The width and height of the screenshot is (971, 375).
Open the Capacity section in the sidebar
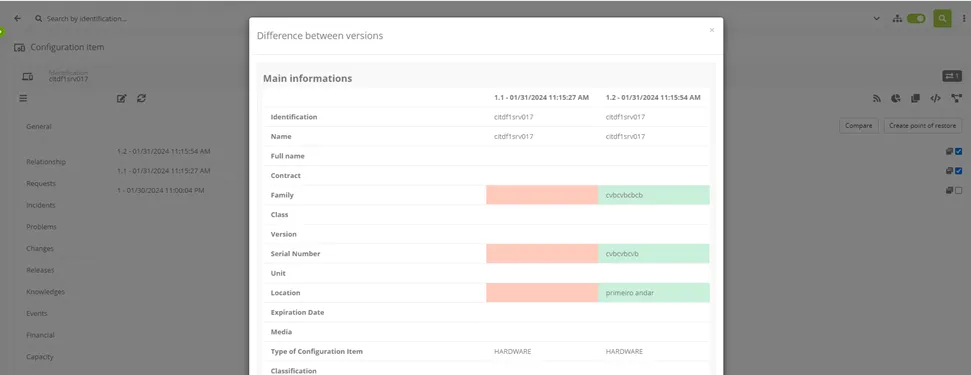[40, 356]
